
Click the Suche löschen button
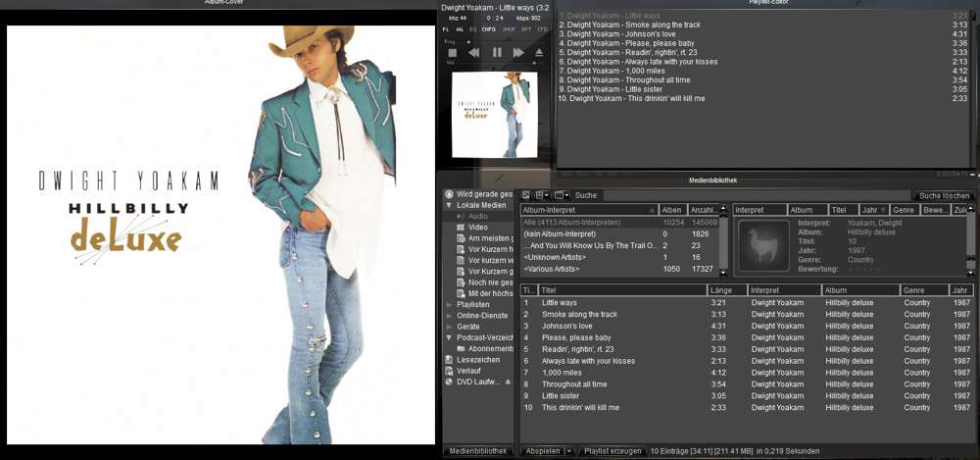944,195
